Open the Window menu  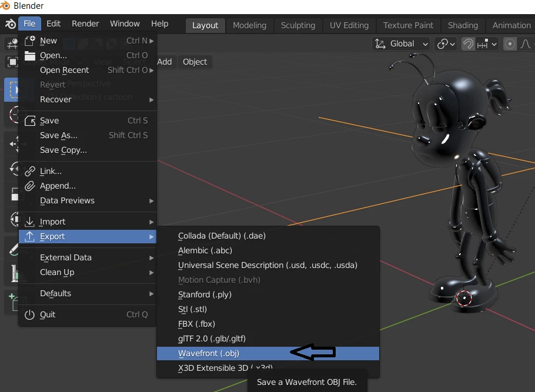pyautogui.click(x=125, y=24)
